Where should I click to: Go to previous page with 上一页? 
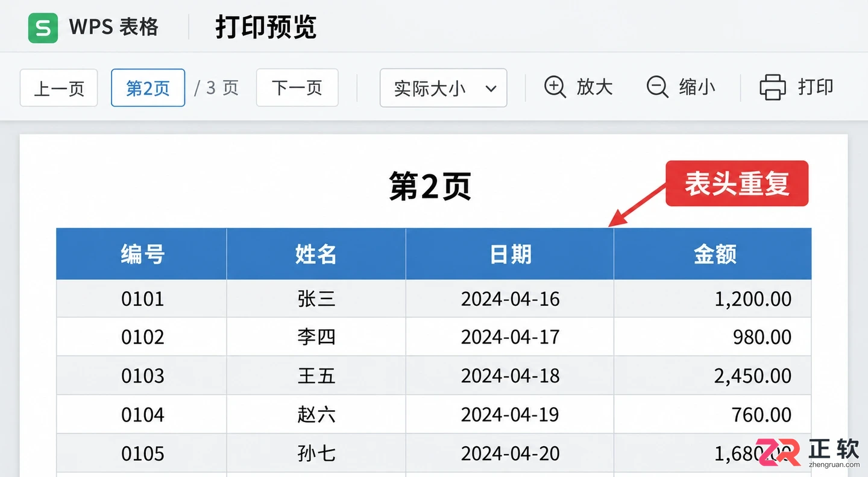click(x=58, y=88)
